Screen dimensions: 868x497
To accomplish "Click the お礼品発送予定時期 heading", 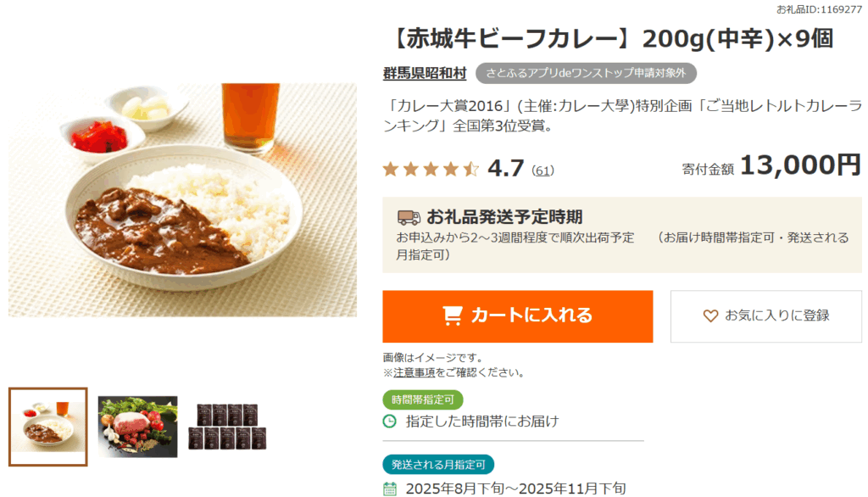I will coord(504,216).
